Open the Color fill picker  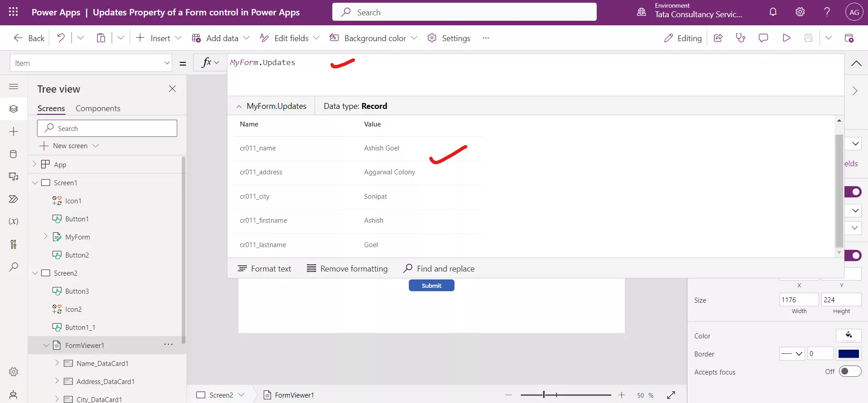coord(849,335)
